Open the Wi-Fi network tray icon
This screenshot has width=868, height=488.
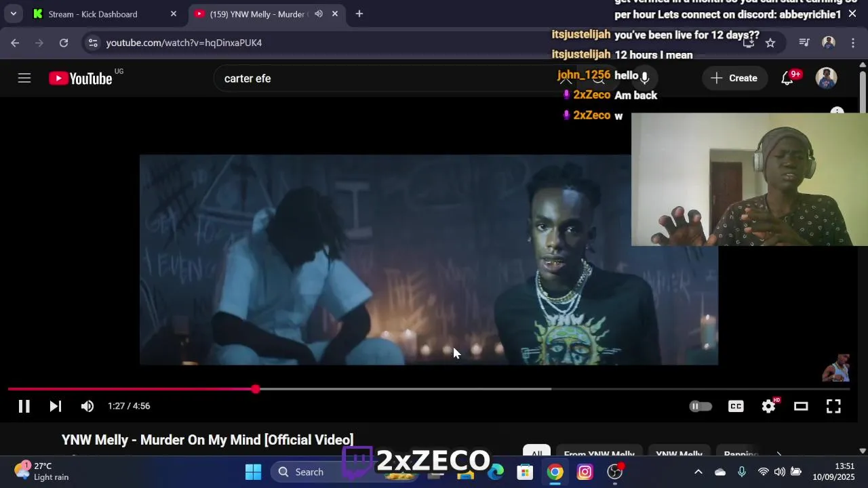point(764,472)
